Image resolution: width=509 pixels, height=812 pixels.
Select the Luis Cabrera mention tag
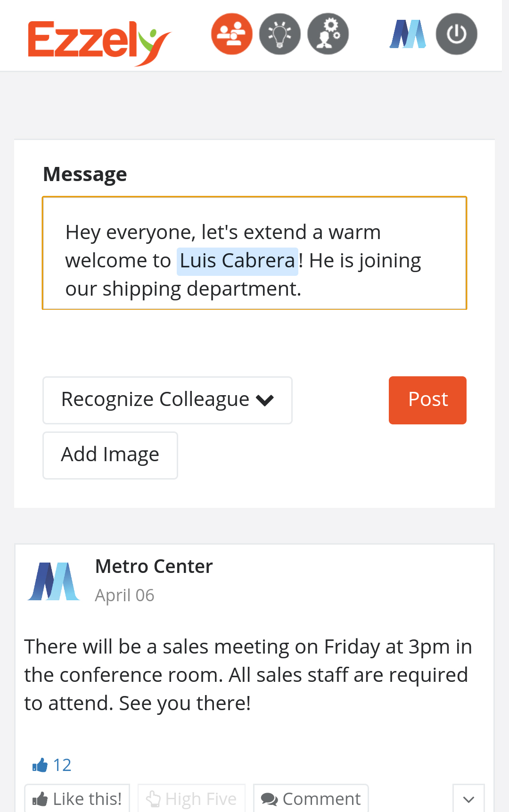coord(238,261)
